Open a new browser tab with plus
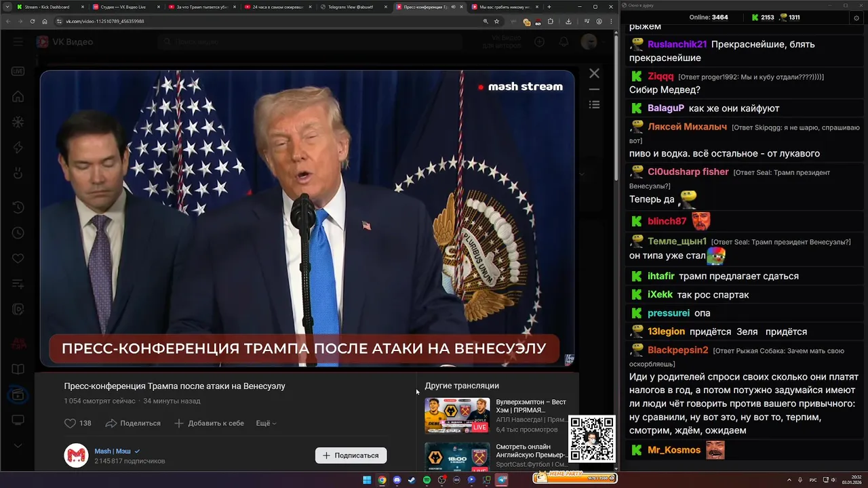Screen dimensions: 868x488 (549, 7)
